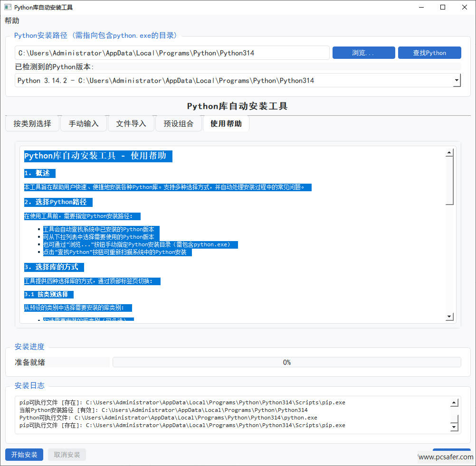This screenshot has height=466, width=476.
Task: Minimize the Python库自动安装工具 window
Action: [421, 8]
